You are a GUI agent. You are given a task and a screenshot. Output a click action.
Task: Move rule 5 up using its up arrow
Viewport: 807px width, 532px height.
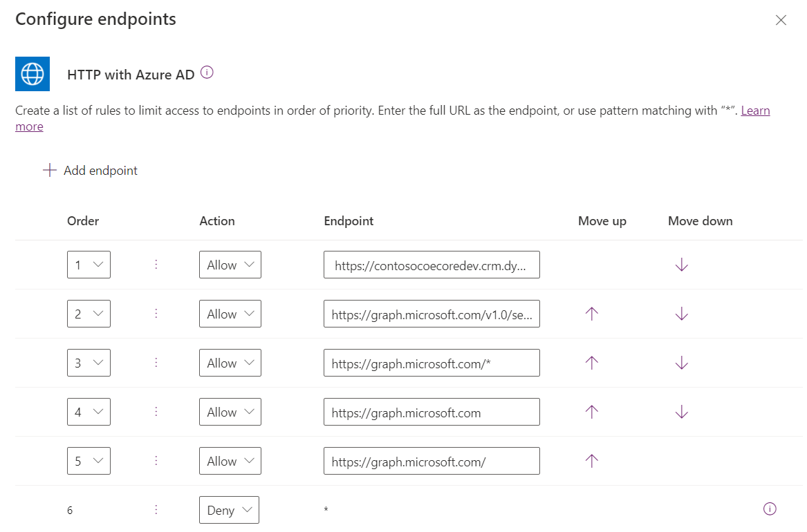point(591,460)
